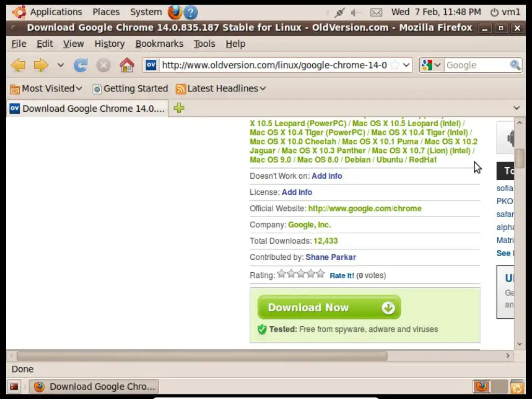532x399 pixels.
Task: Click the Mac OS X 10.3 Panther link
Action: click(324, 151)
